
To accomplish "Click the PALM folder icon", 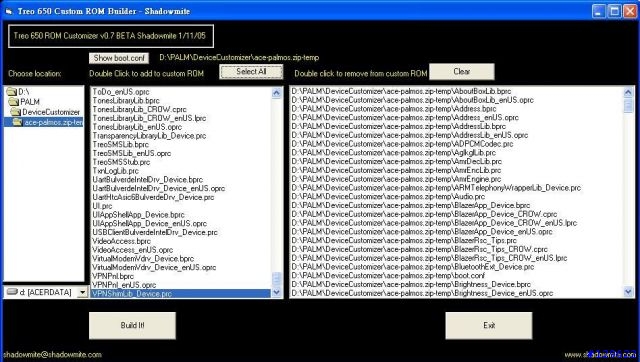I will click(x=14, y=102).
